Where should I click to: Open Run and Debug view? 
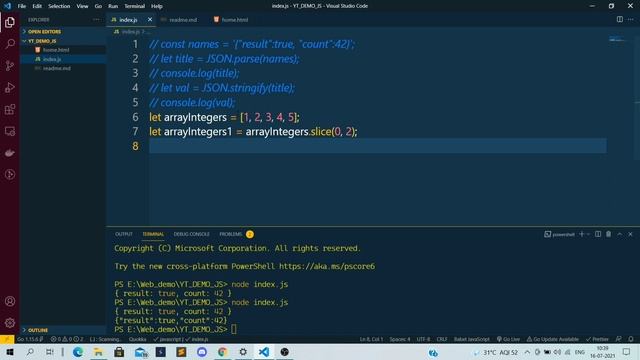pos(10,87)
